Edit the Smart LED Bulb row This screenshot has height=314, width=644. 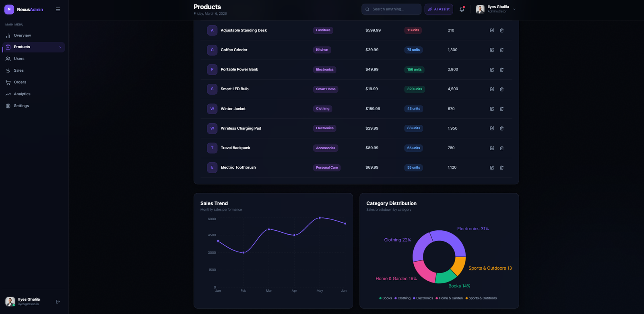492,89
